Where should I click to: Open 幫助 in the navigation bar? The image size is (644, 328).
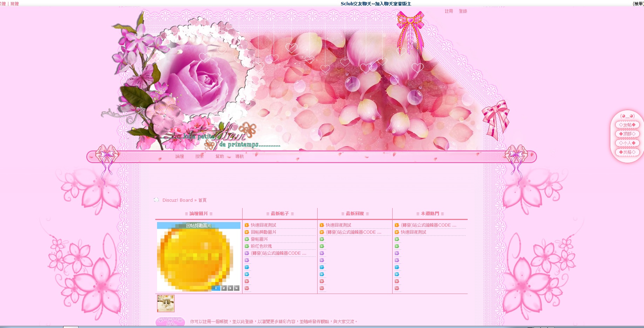point(219,156)
